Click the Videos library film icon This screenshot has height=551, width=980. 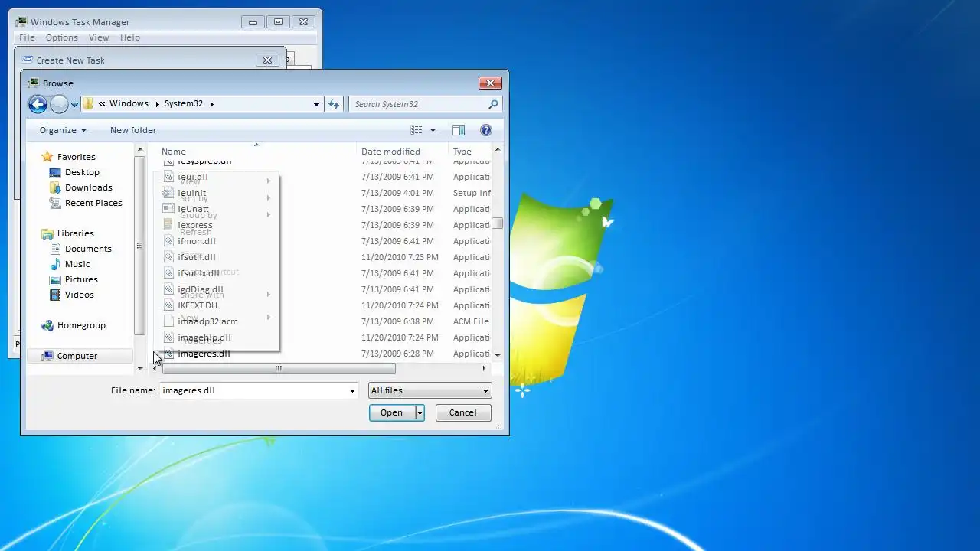[55, 295]
